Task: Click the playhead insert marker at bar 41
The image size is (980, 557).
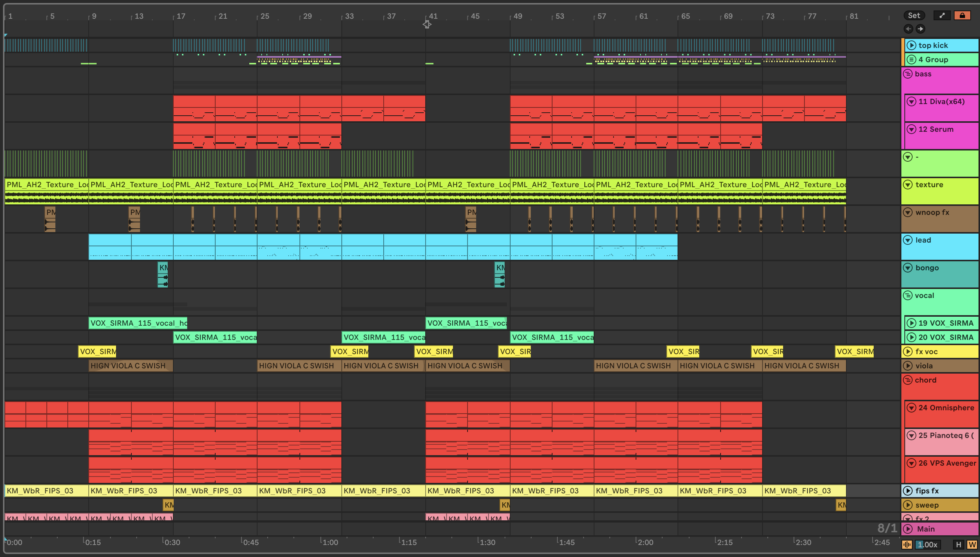Action: (427, 24)
